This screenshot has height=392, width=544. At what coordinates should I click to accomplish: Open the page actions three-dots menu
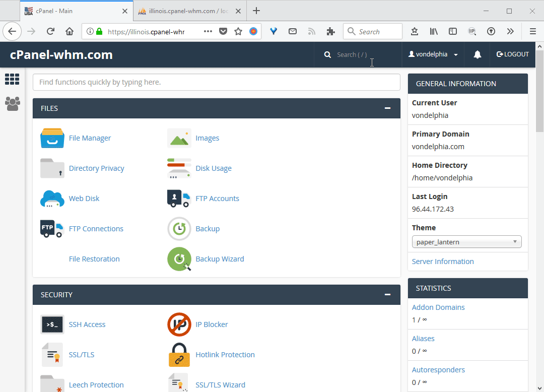pyautogui.click(x=208, y=31)
